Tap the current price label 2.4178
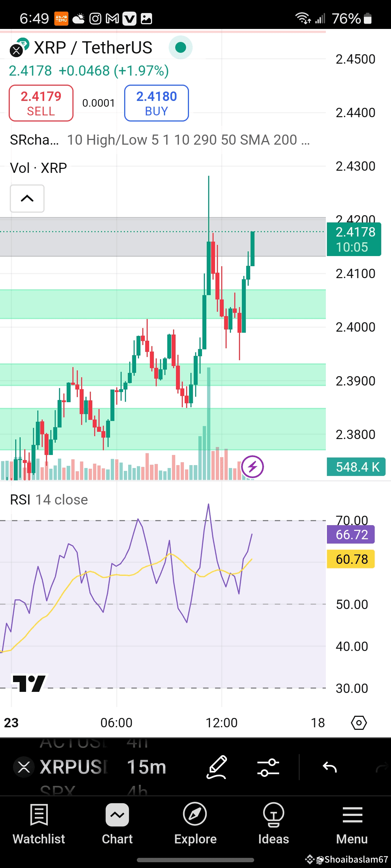Screen dimensions: 391x868 tap(354, 239)
